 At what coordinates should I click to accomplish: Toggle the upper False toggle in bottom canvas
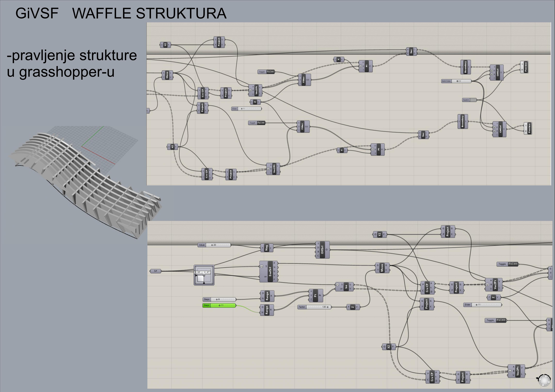click(x=508, y=264)
